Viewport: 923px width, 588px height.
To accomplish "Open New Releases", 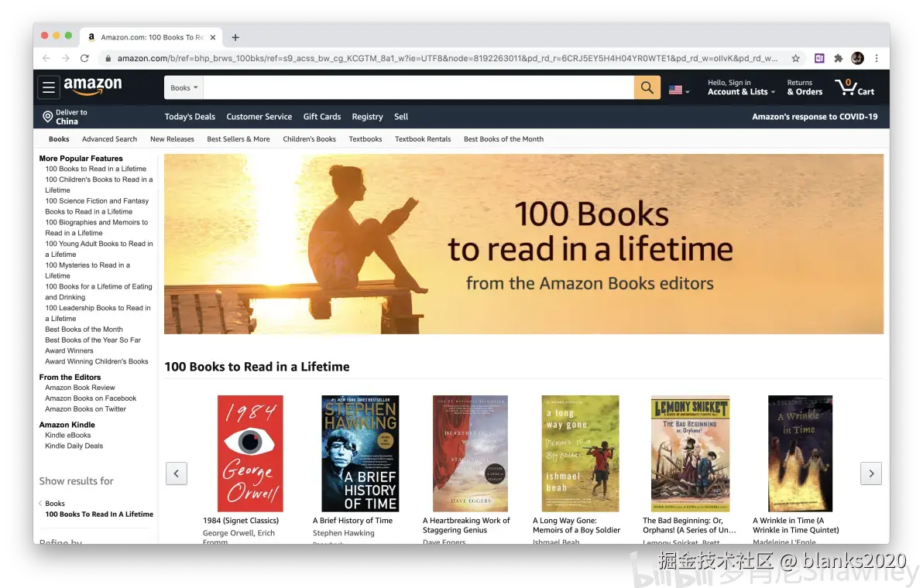I will [x=172, y=138].
